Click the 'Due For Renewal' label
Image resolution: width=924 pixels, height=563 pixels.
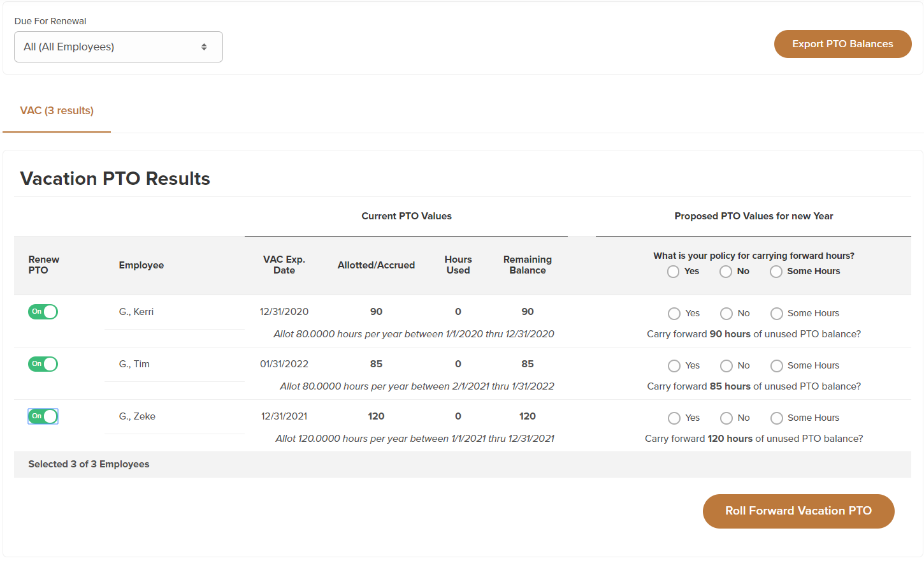(50, 21)
